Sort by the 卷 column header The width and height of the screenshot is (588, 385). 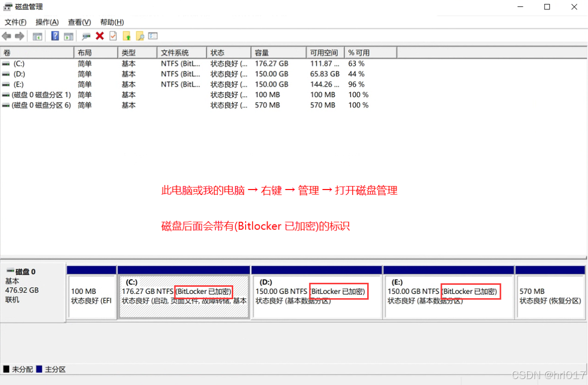[37, 53]
